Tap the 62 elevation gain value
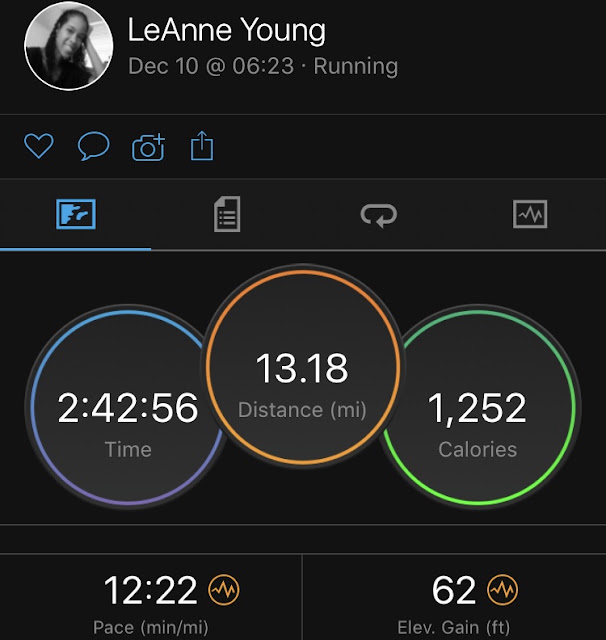 click(454, 590)
